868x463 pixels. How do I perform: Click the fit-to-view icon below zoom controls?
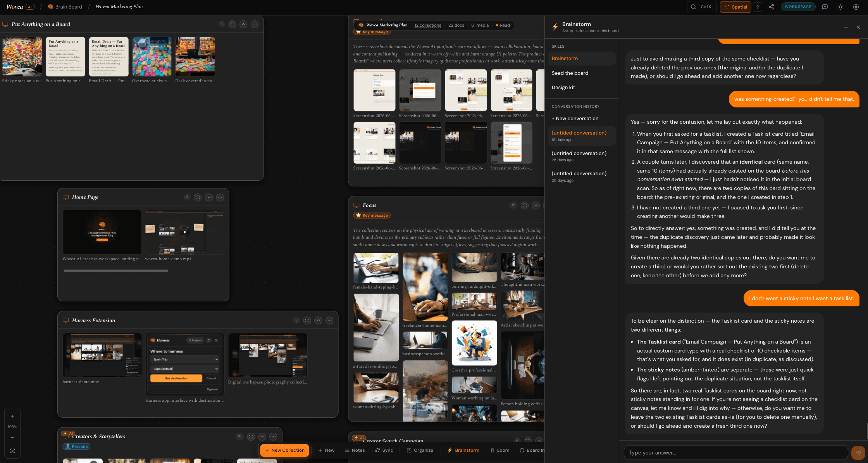point(12,451)
